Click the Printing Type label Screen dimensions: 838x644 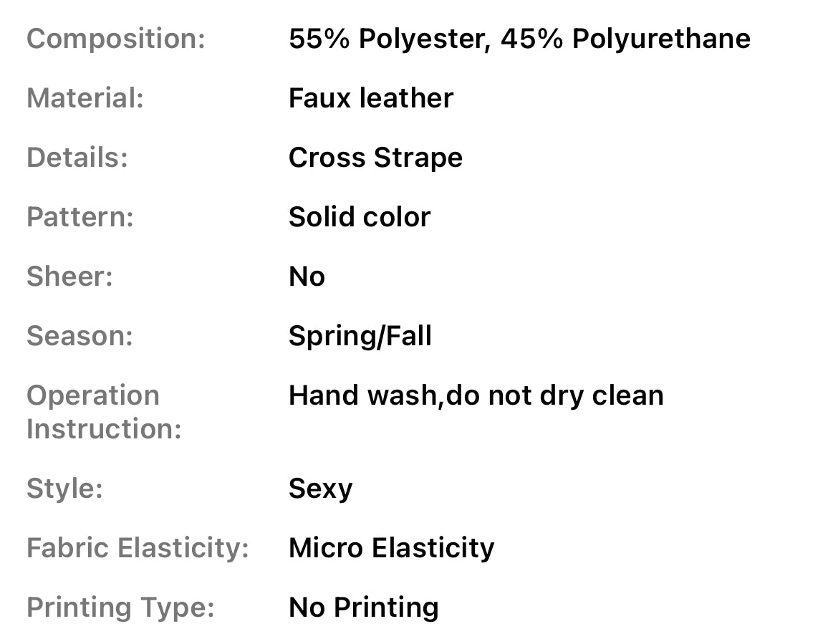point(120,607)
